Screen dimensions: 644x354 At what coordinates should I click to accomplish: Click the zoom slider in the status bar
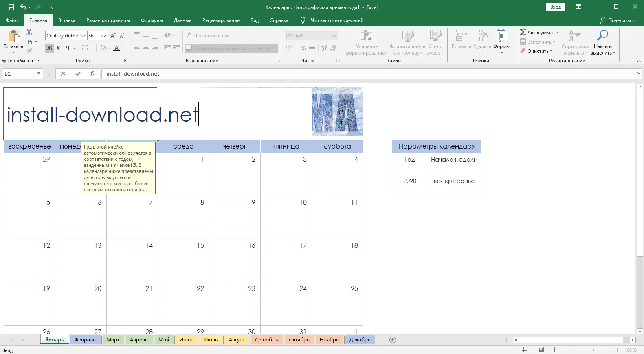click(593, 350)
